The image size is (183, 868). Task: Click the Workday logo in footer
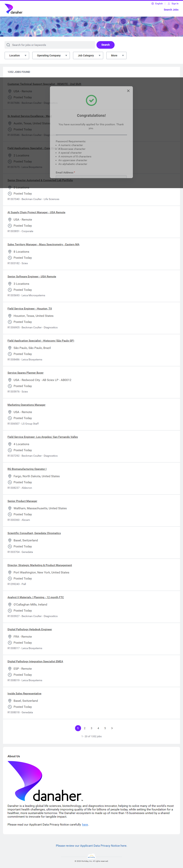pyautogui.click(x=91, y=856)
